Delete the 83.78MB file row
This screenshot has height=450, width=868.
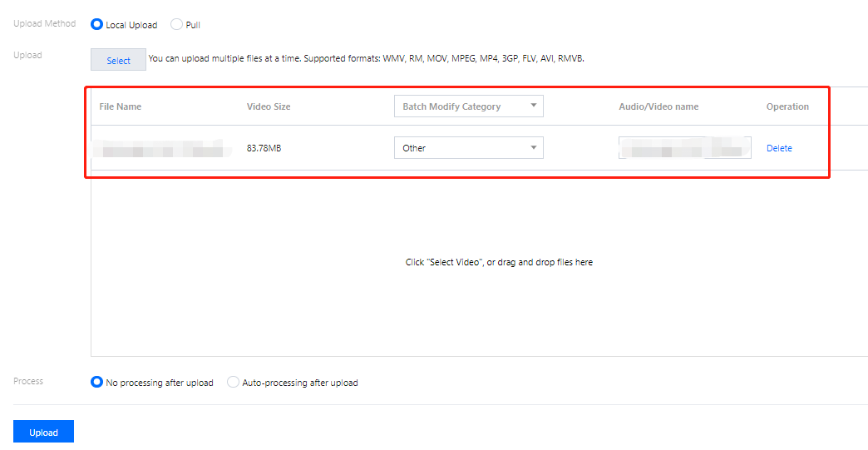[779, 148]
